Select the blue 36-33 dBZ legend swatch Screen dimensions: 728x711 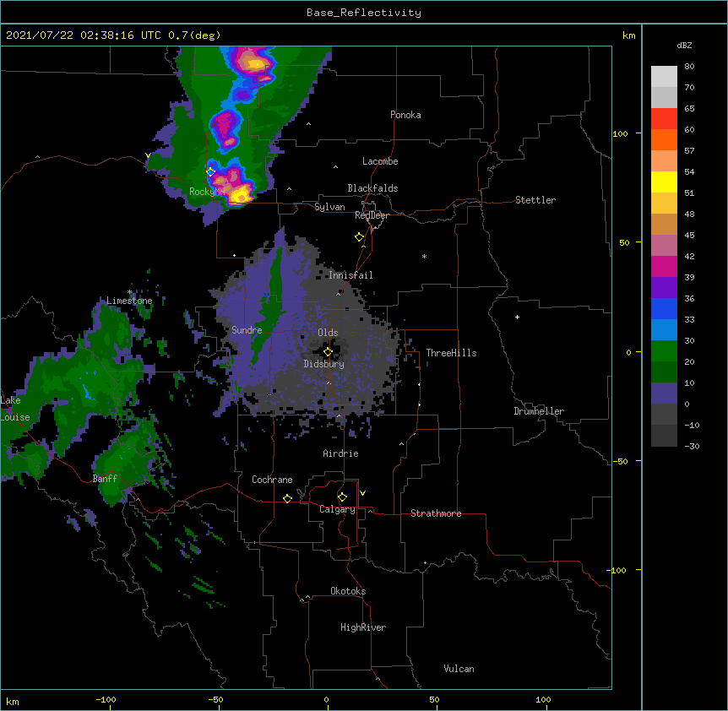(x=664, y=308)
